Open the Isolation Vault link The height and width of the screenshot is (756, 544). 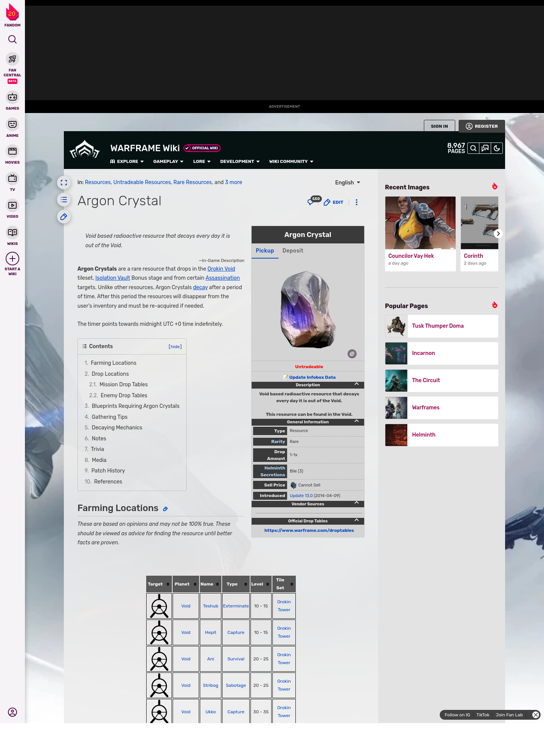(x=113, y=278)
